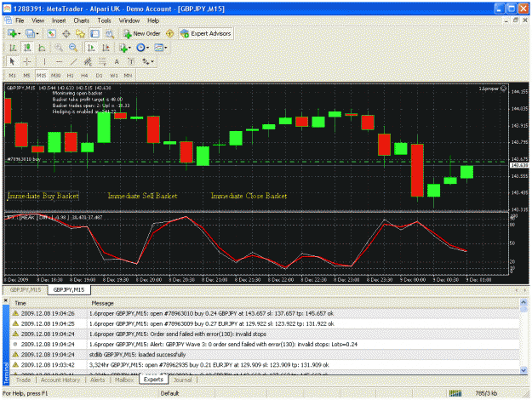Open the File menu
Viewport: 532px width, 400px height.
20,20
